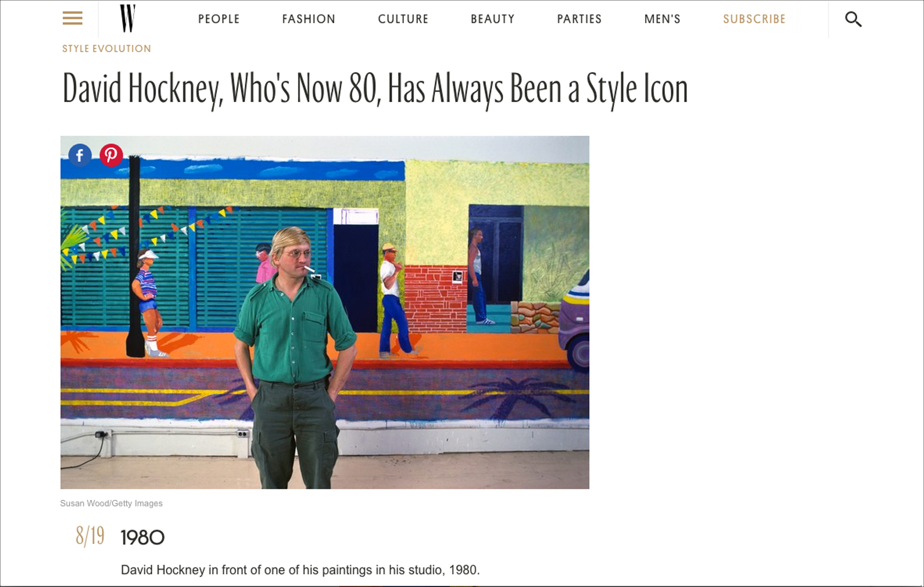Click the 8/19 slide counter

90,536
